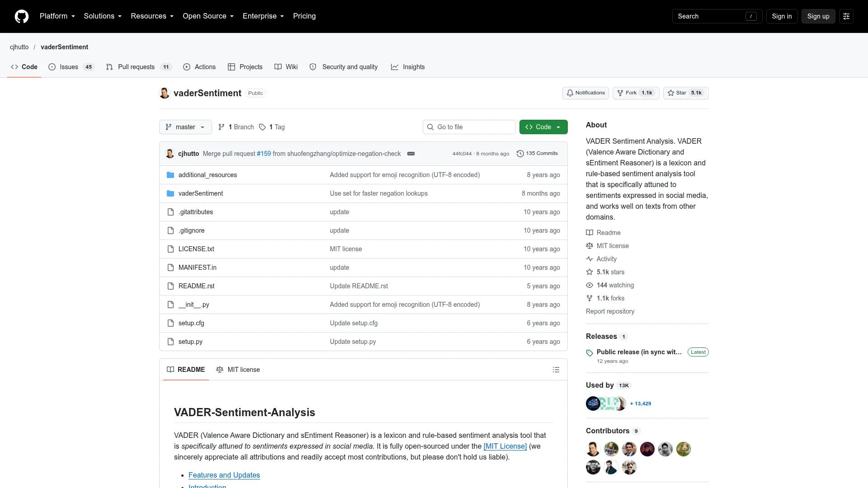Screen dimensions: 868x488
Task: Click the Notifications bell button
Action: (585, 93)
